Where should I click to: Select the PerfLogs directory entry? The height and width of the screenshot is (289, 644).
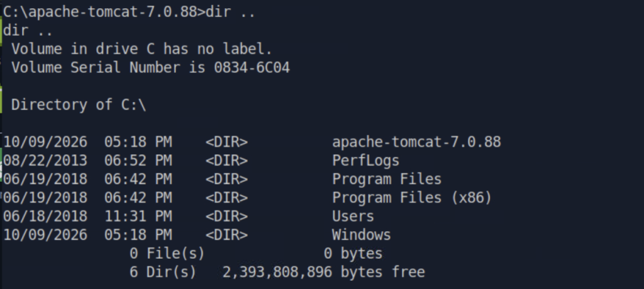[x=365, y=161]
